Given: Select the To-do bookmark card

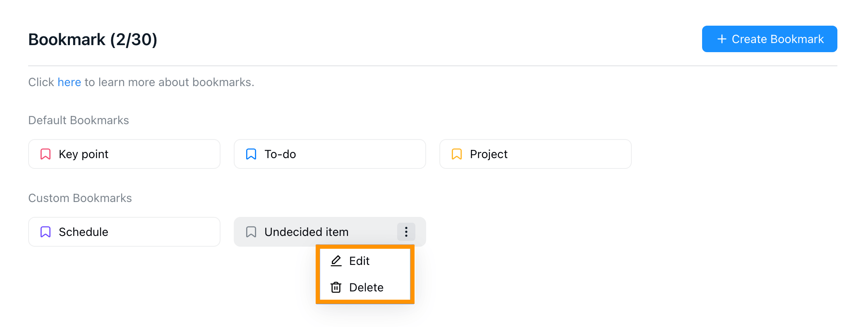Looking at the screenshot, I should (330, 154).
